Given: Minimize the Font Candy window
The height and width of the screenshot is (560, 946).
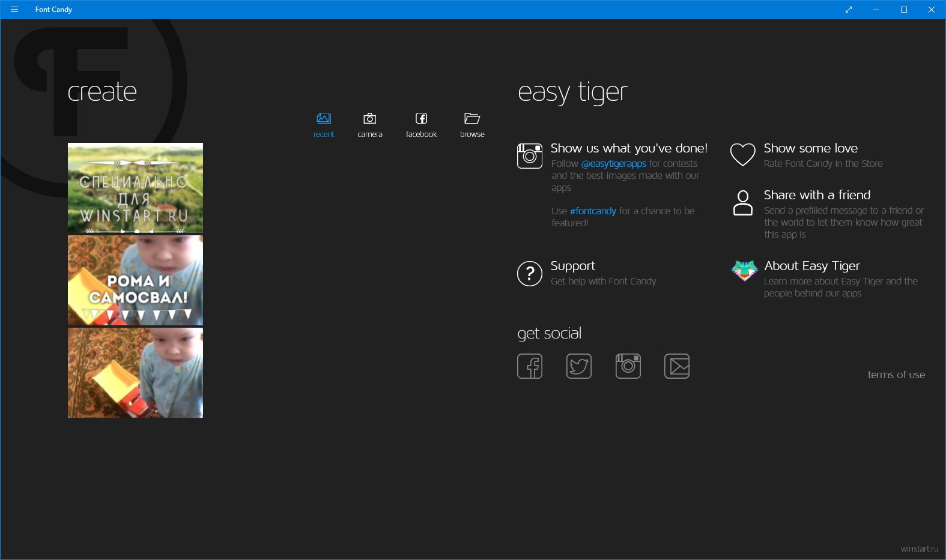Looking at the screenshot, I should (876, 10).
